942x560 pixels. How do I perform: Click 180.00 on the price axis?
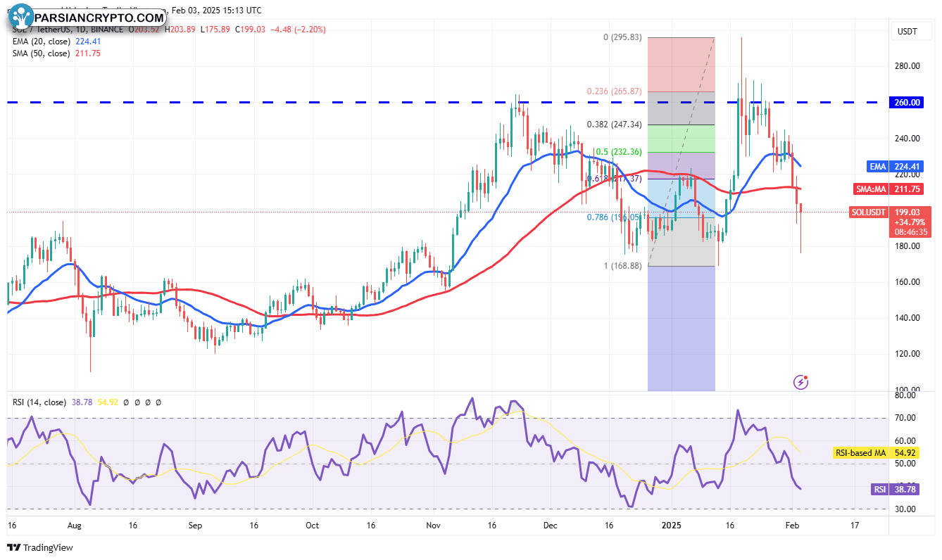pyautogui.click(x=908, y=246)
